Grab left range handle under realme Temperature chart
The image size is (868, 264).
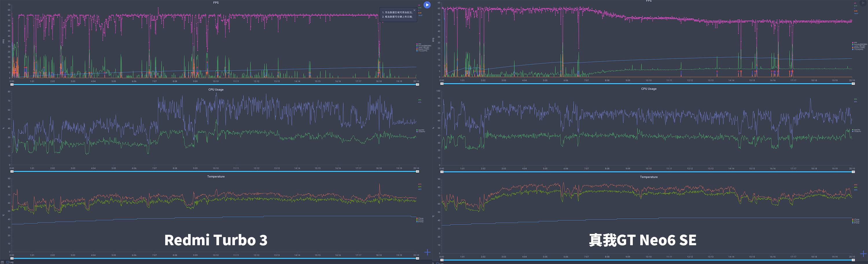pos(442,260)
